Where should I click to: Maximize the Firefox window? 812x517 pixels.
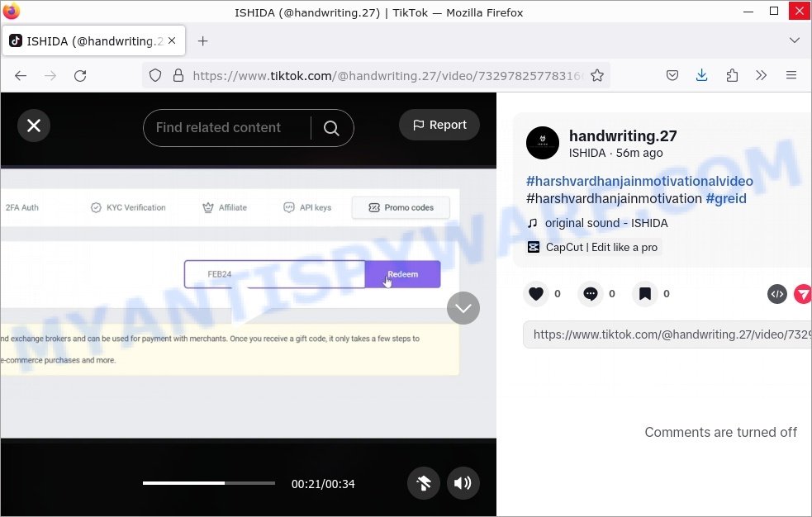774,12
